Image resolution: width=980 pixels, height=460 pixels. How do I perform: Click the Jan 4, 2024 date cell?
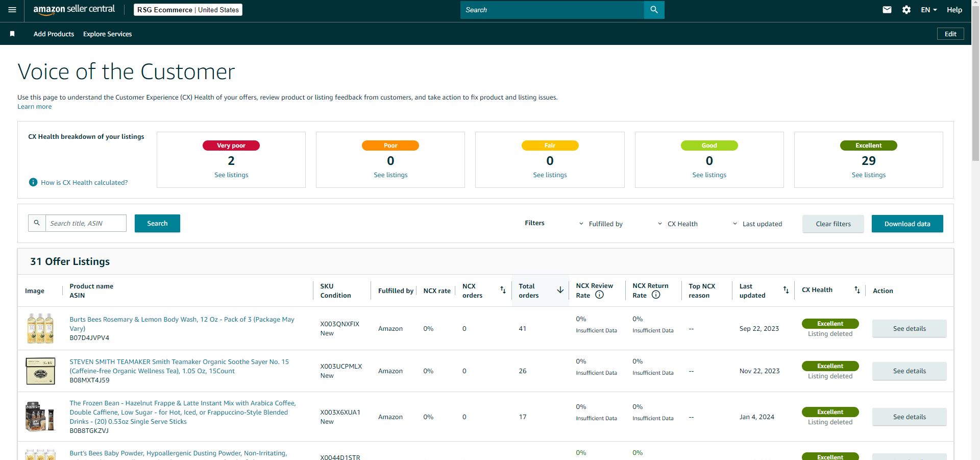(757, 417)
